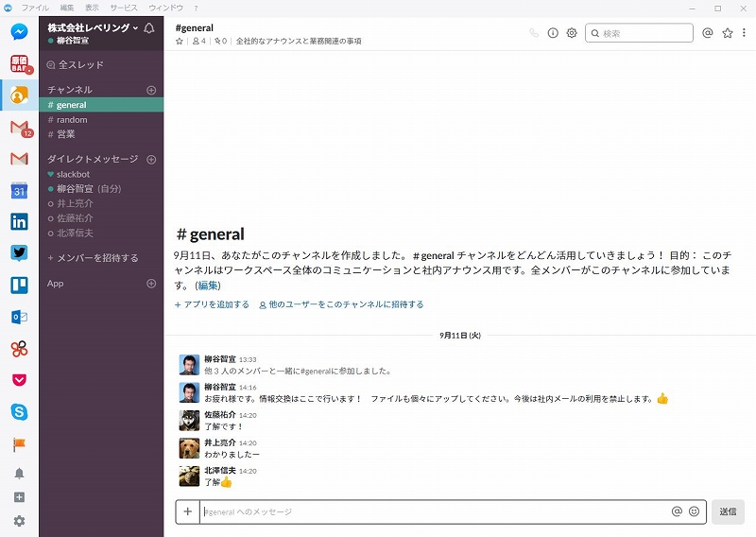View the 4 channel members count
Viewport: 756px width, 537px height.
199,41
